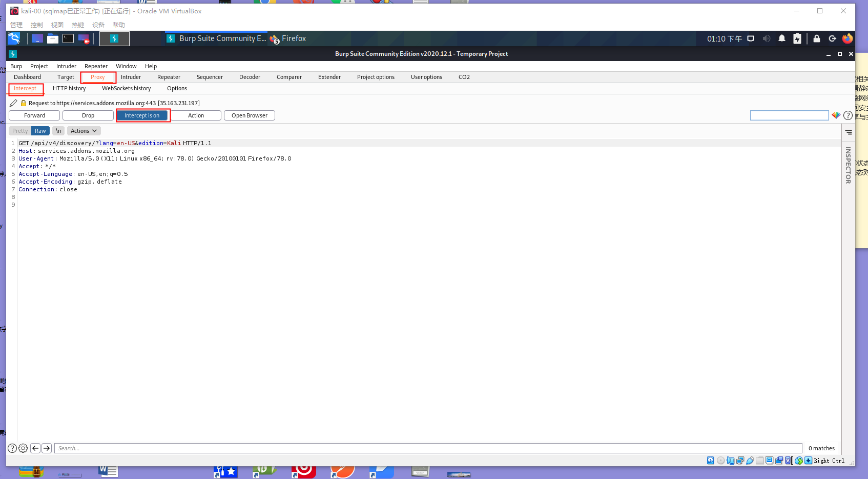Expand the INSPECTOR side panel

tap(848, 165)
